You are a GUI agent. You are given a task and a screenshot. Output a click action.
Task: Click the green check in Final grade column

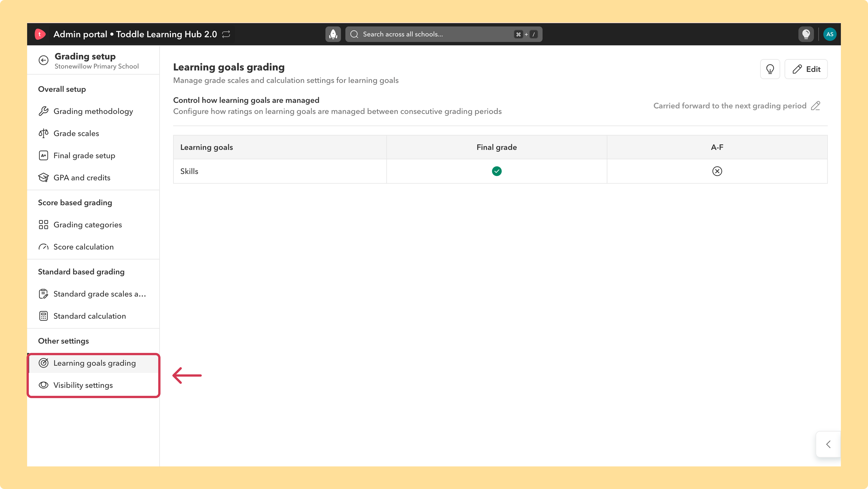(497, 171)
